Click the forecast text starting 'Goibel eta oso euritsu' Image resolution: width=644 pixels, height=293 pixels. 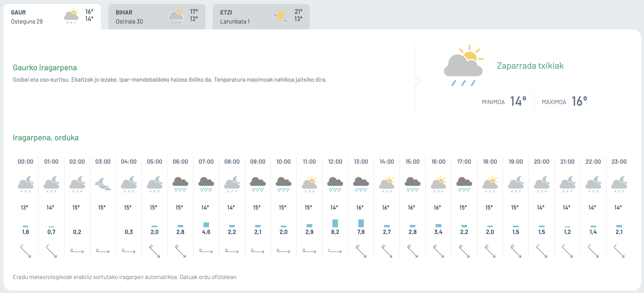pos(170,80)
